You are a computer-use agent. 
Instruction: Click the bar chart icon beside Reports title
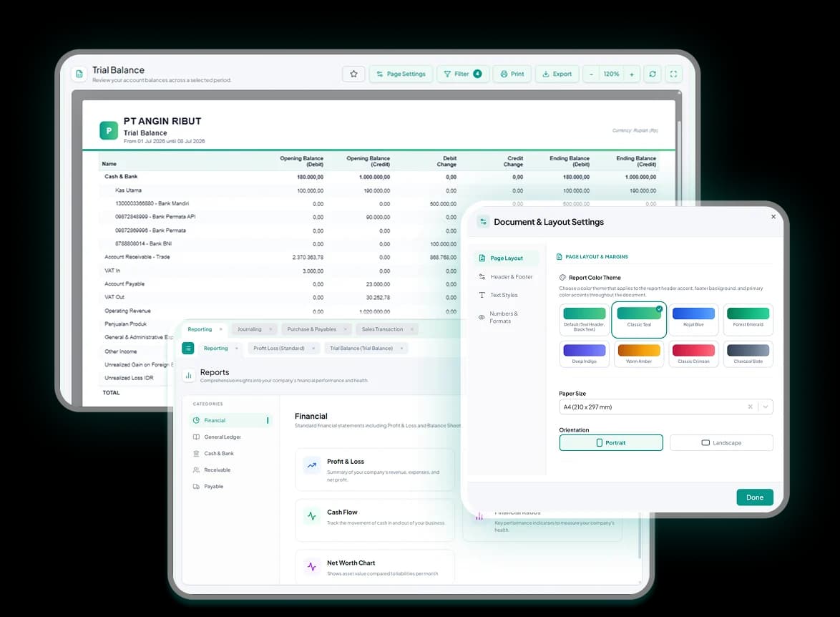pos(189,376)
